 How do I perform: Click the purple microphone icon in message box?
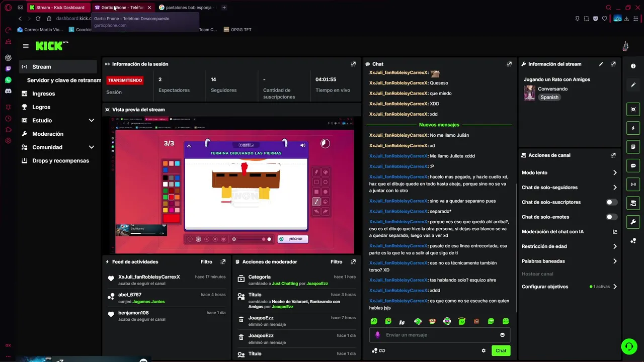pos(377,335)
